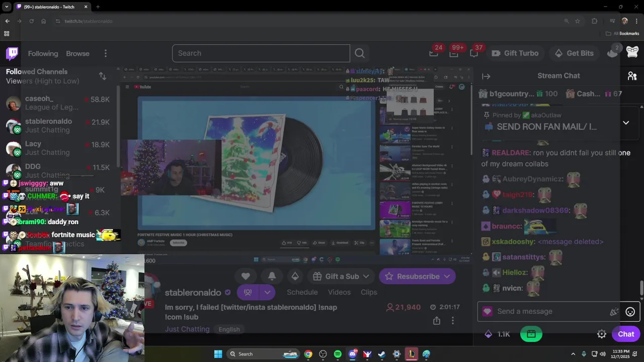
Task: Click the Get Bits button
Action: (574, 53)
